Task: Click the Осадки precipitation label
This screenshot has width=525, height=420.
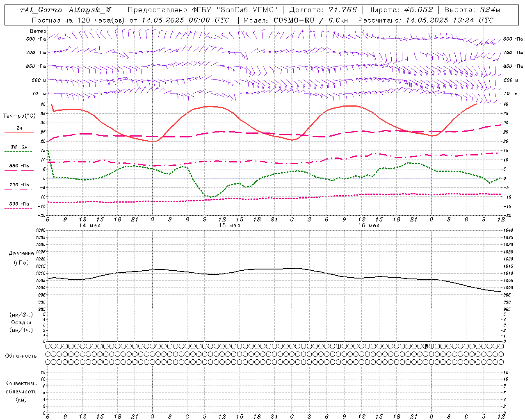Action: (x=21, y=322)
